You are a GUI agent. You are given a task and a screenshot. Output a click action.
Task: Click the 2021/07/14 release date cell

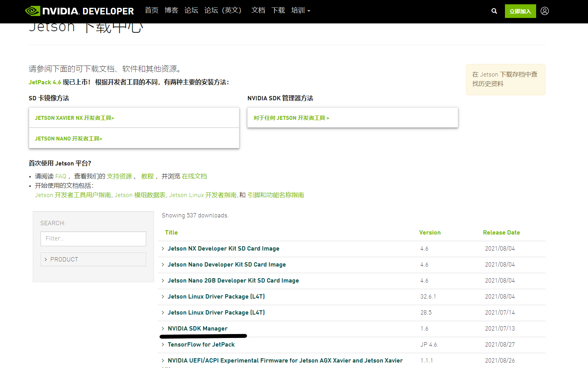(500, 313)
